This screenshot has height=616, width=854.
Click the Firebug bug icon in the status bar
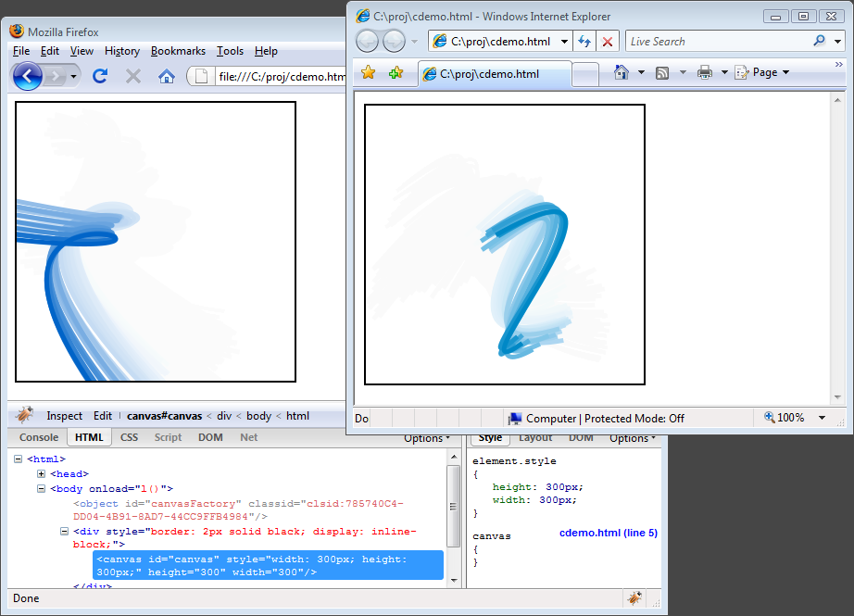(634, 598)
